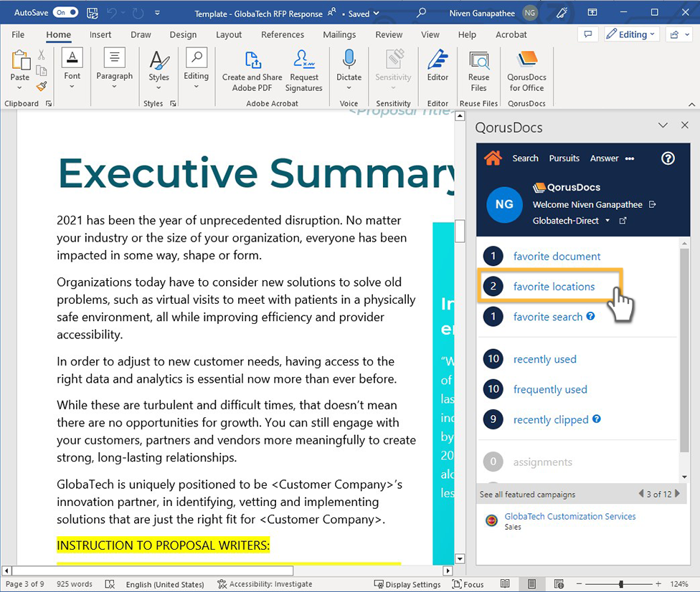Click the Cut scissors icon
Viewport: 700px width, 592px height.
(x=42, y=55)
